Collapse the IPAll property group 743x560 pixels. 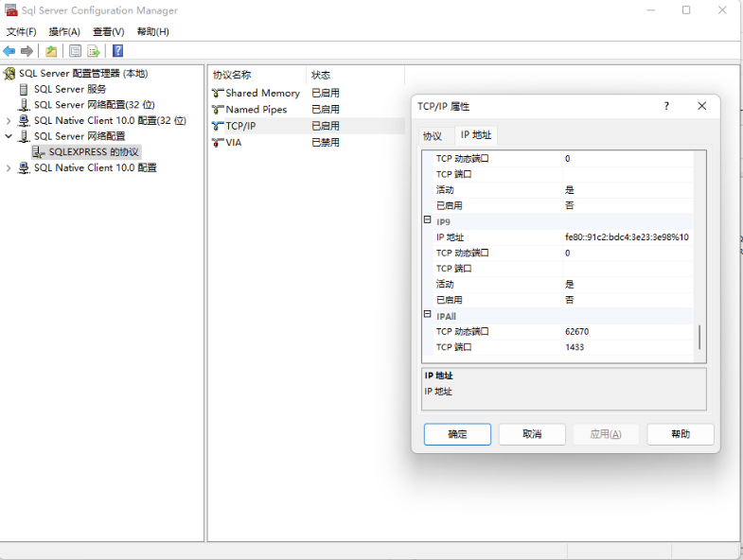tap(427, 314)
